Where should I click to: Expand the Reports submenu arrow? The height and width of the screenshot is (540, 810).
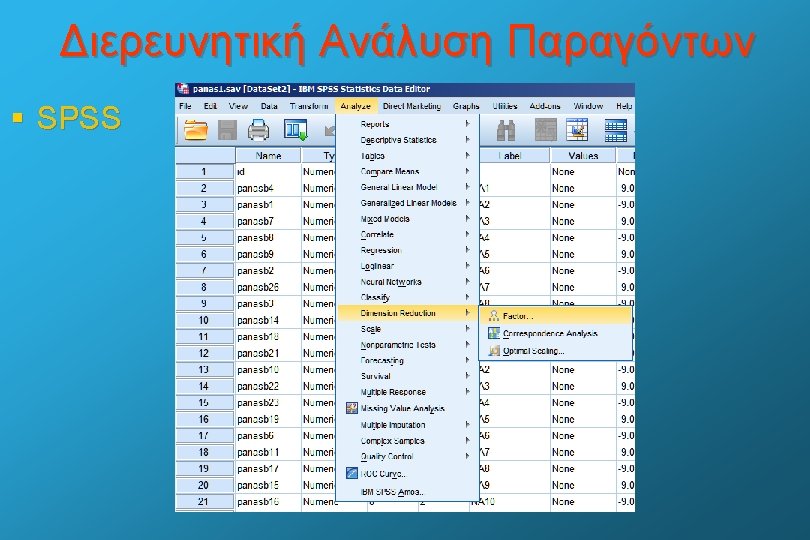(468, 124)
